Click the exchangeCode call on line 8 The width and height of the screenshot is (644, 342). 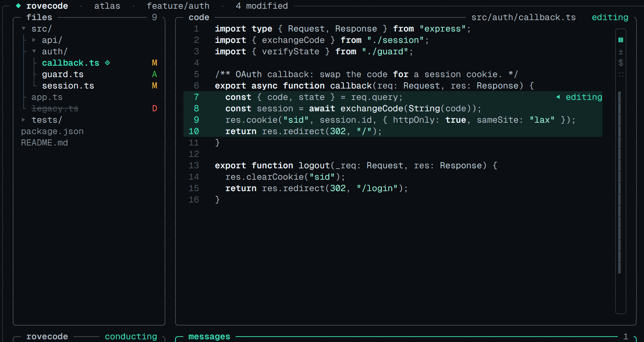tap(372, 108)
